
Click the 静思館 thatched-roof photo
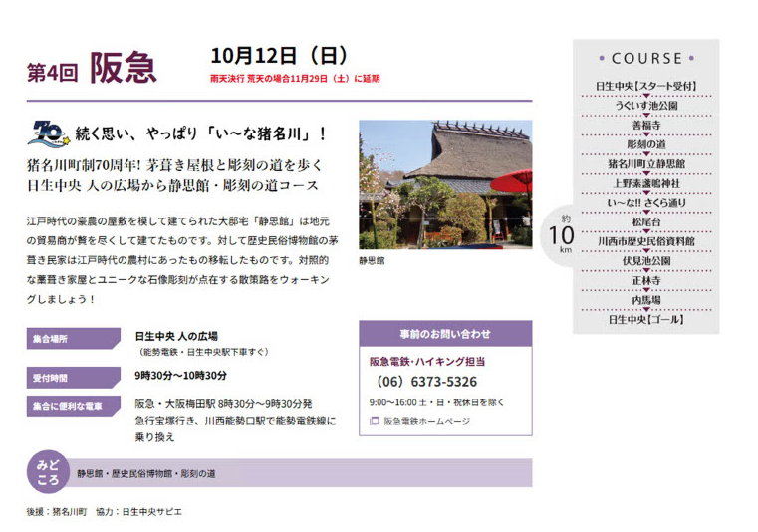coord(445,184)
